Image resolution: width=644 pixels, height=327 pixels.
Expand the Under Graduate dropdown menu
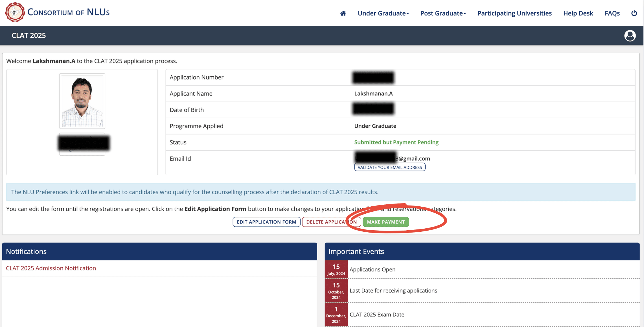click(383, 13)
